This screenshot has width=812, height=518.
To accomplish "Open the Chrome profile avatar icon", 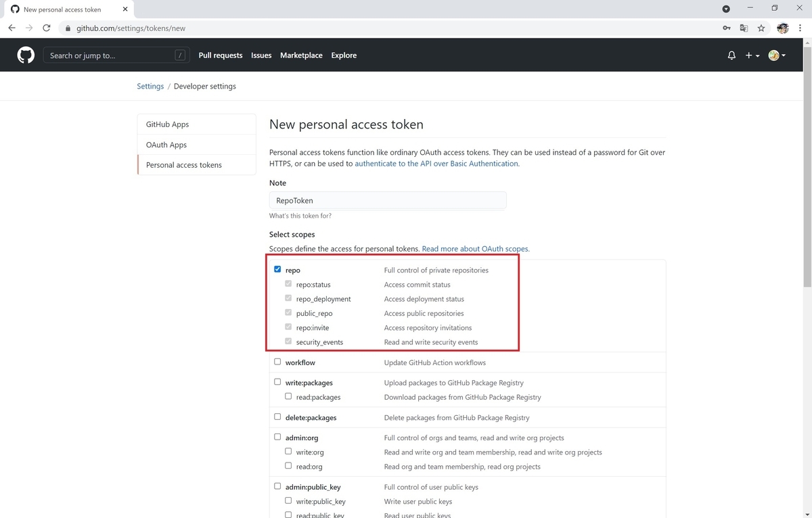I will coord(783,28).
